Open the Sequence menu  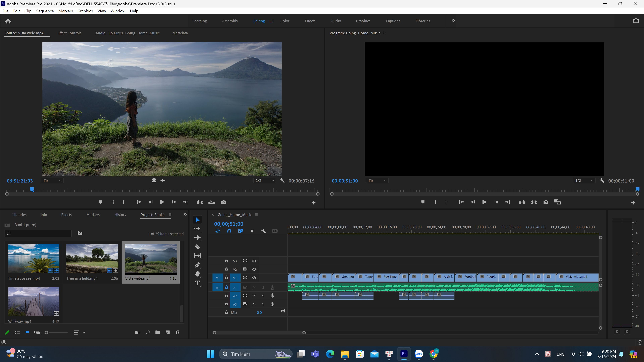(45, 11)
